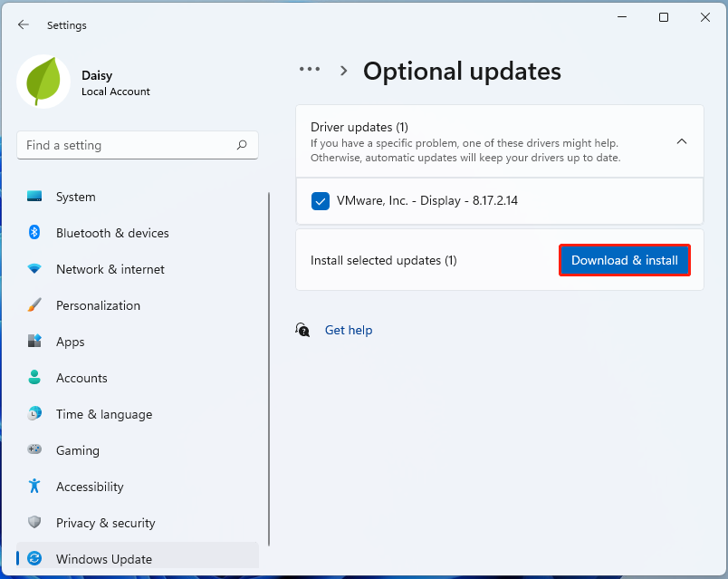
Task: Click the back arrow icon
Action: [24, 24]
